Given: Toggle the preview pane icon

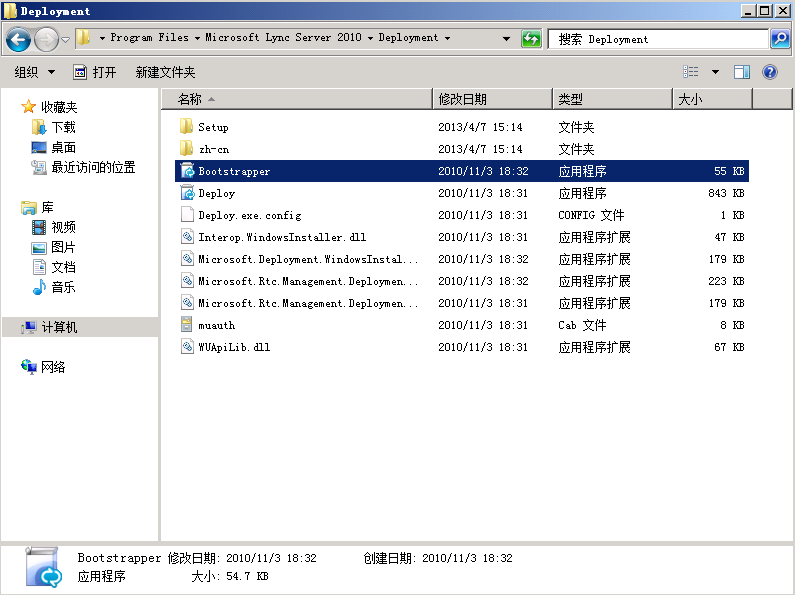Looking at the screenshot, I should (x=742, y=72).
